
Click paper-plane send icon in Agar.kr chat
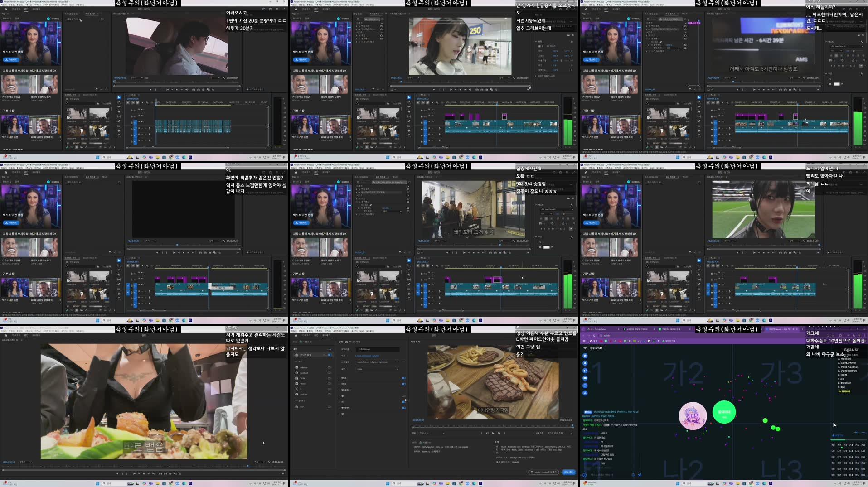[x=640, y=475]
